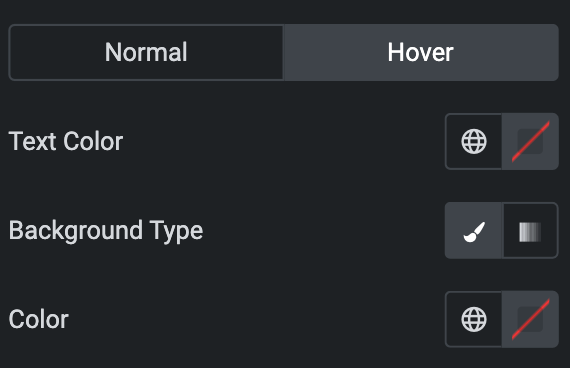Select the Classic brush background type
Screen dimensions: 570x368
(x=474, y=231)
